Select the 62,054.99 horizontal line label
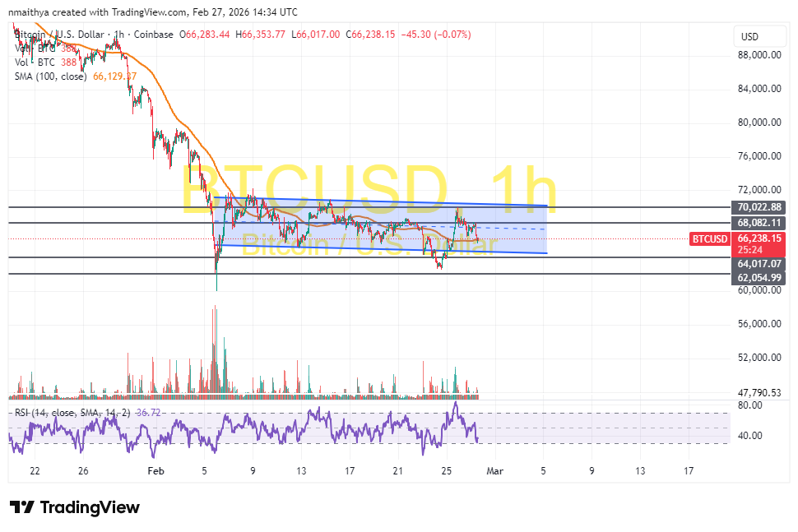The height and width of the screenshot is (532, 798). [x=759, y=278]
